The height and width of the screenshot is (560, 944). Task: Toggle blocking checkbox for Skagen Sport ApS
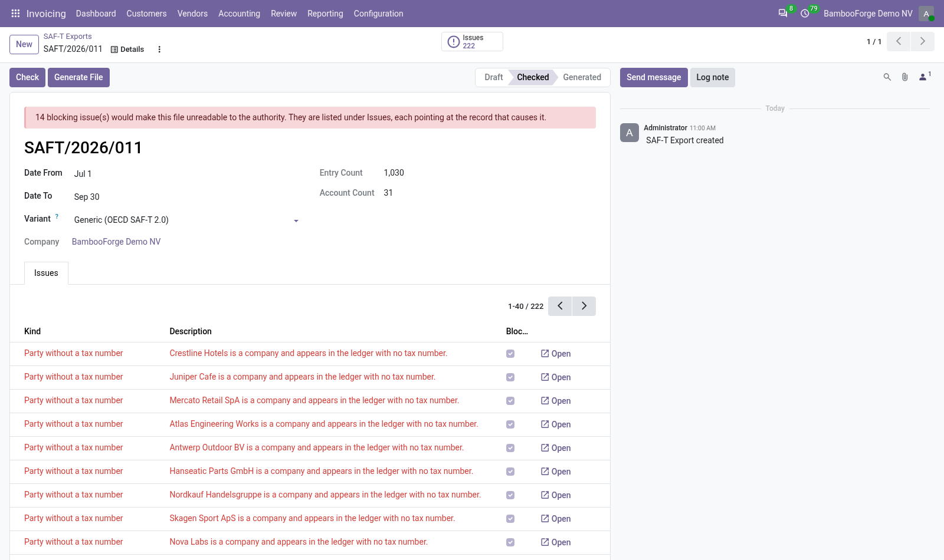(510, 519)
